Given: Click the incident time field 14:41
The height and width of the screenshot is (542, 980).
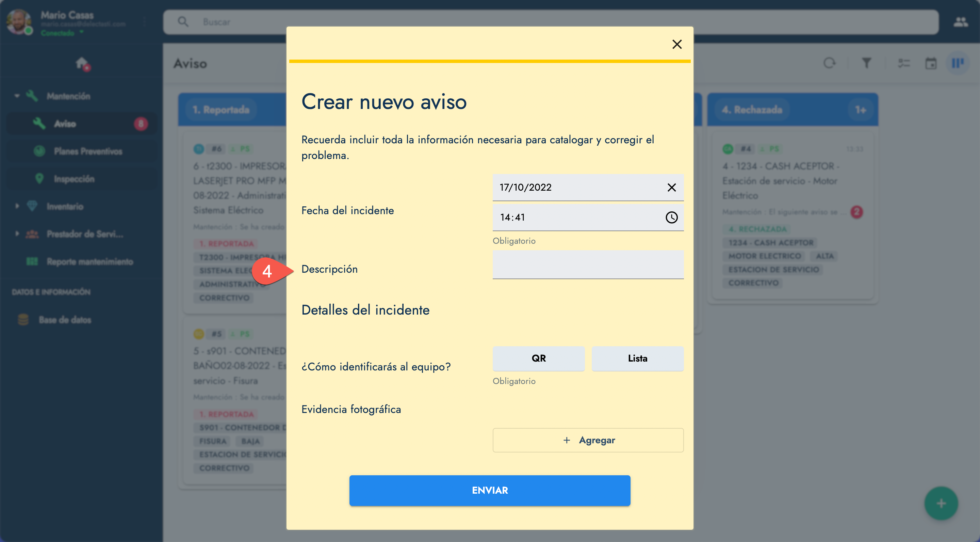Looking at the screenshot, I should [x=588, y=217].
